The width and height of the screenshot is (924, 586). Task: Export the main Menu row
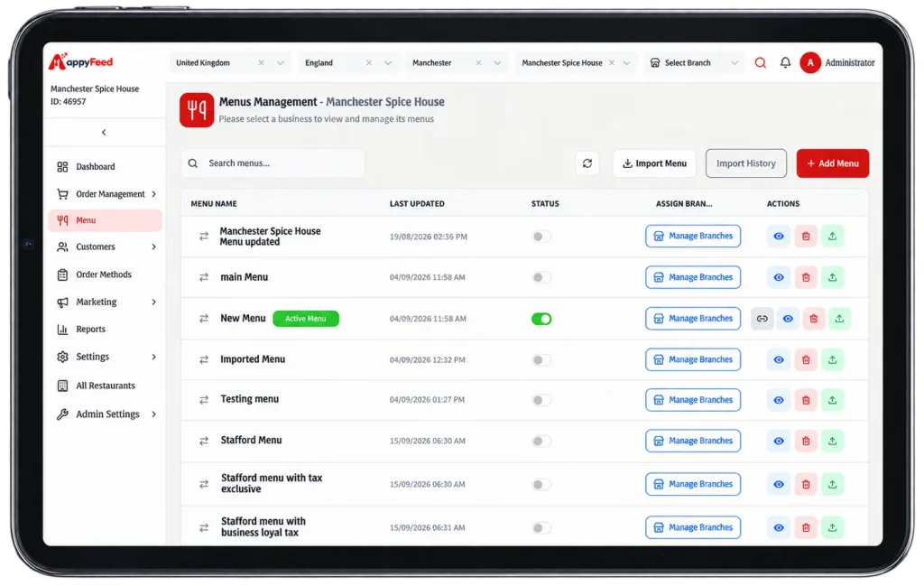point(832,278)
